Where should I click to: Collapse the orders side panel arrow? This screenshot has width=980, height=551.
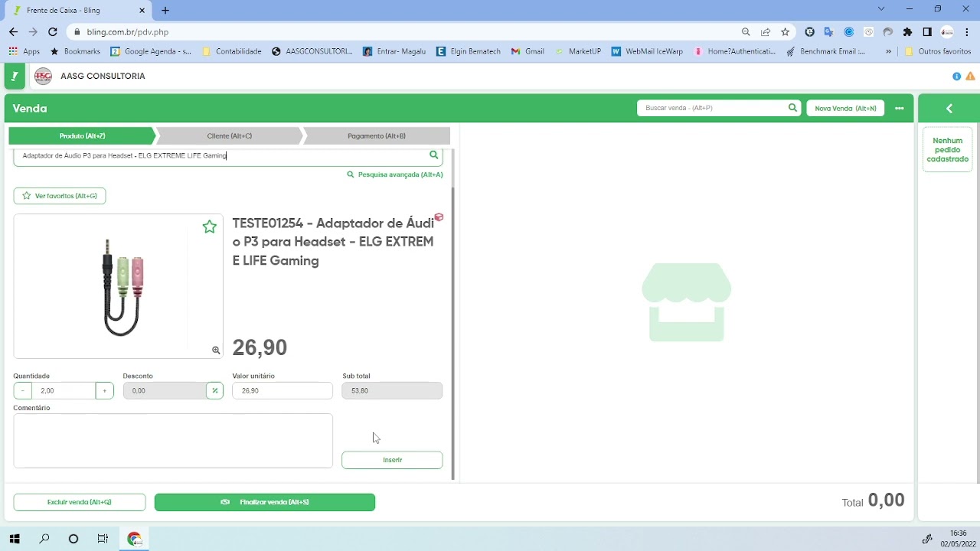click(x=949, y=109)
